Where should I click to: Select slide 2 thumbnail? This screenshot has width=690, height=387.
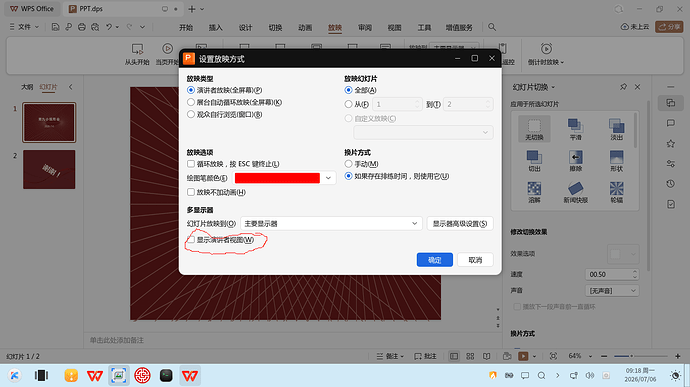(x=49, y=170)
